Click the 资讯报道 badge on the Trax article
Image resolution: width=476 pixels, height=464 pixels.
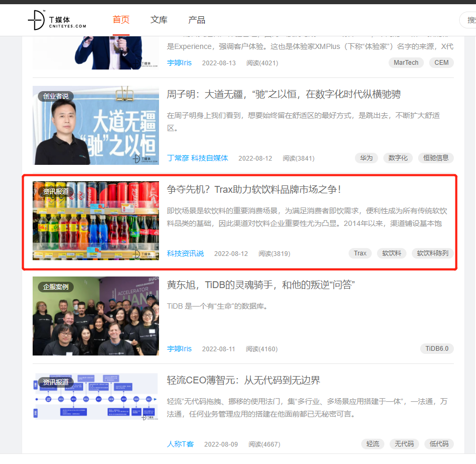[x=56, y=192]
